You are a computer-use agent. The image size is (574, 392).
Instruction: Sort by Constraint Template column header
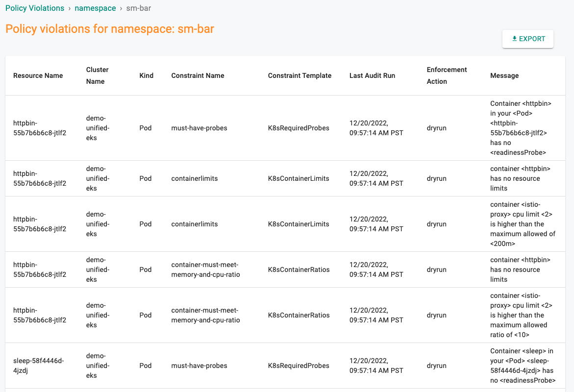coord(299,75)
